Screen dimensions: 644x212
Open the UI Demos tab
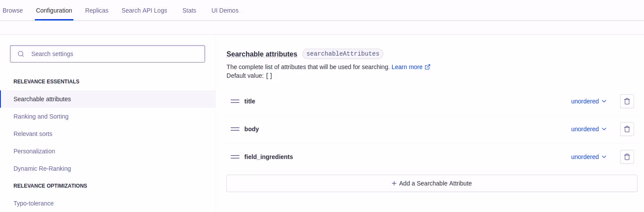point(225,10)
